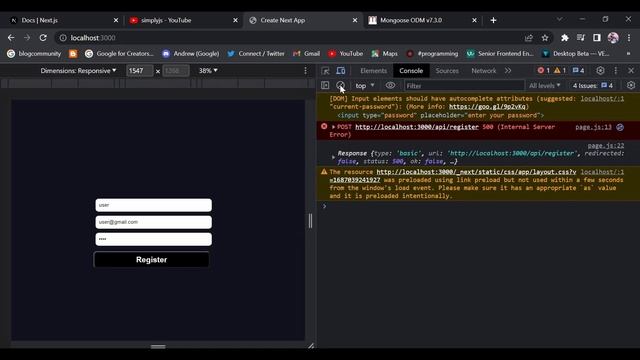Click the console prompt line
This screenshot has width=640, height=360.
478,207
